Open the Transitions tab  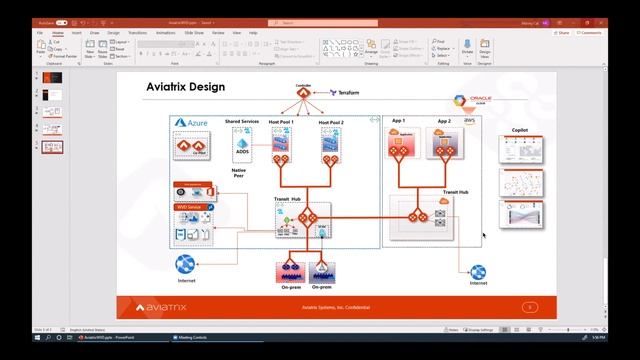point(137,33)
